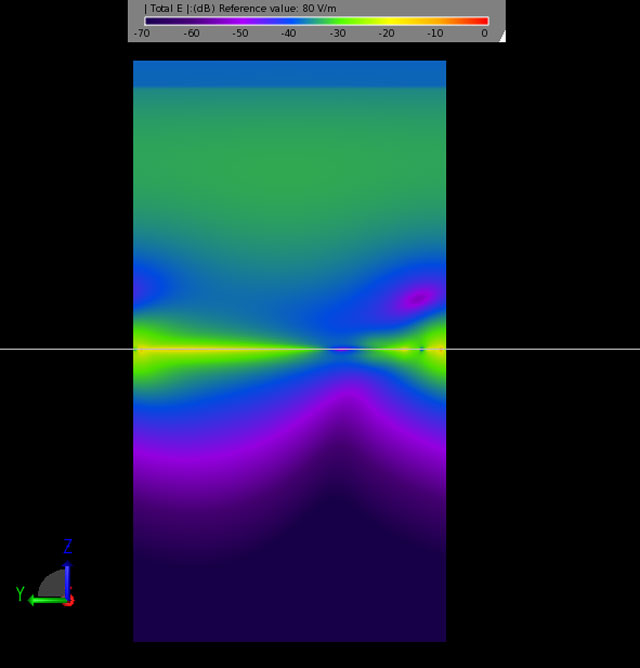Click the blue Z axis label
This screenshot has width=640, height=668.
pos(68,547)
